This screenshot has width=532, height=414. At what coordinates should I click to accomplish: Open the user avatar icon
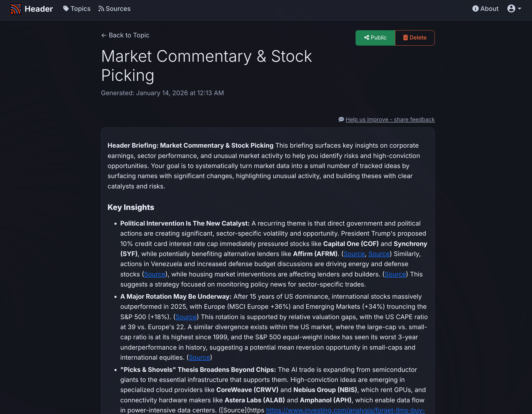pyautogui.click(x=511, y=8)
